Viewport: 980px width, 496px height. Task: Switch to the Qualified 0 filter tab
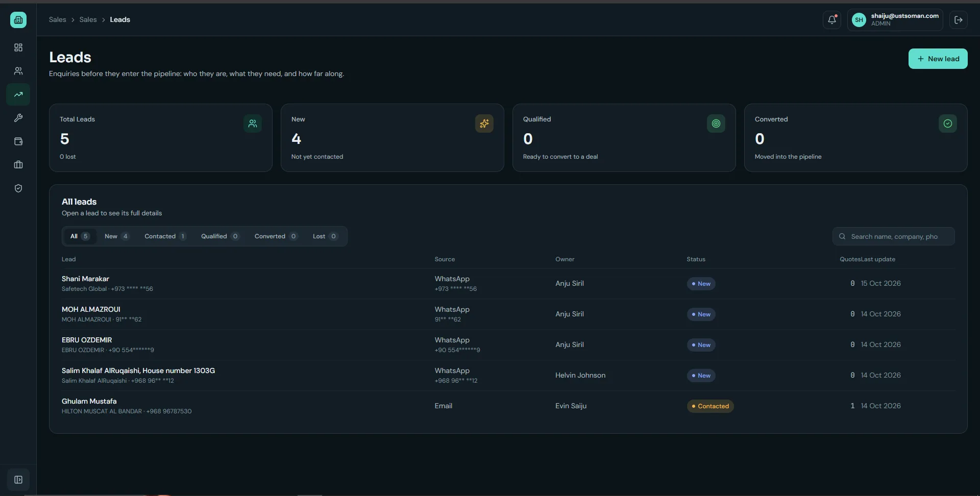tap(219, 236)
